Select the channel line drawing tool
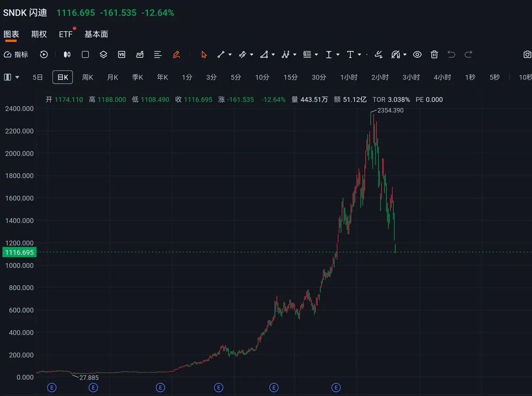 point(242,55)
